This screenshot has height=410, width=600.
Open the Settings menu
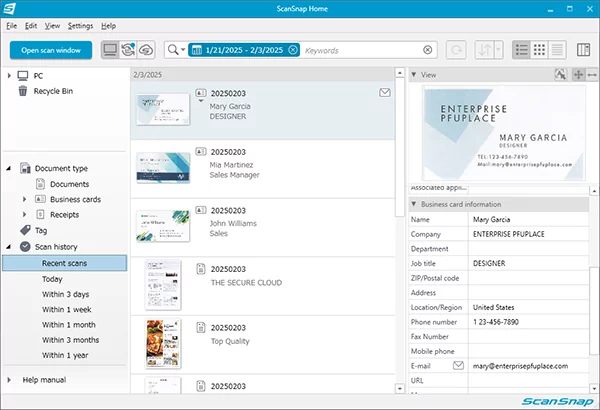pos(81,24)
